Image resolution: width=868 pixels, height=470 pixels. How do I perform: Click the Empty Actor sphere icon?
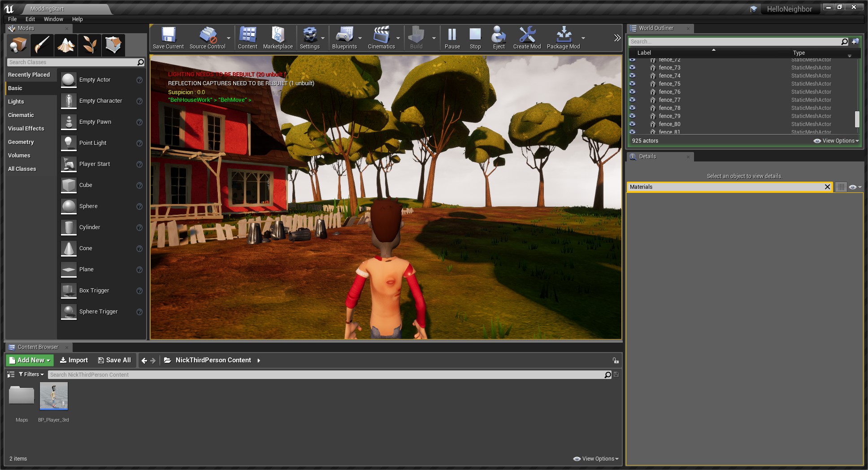(69, 80)
